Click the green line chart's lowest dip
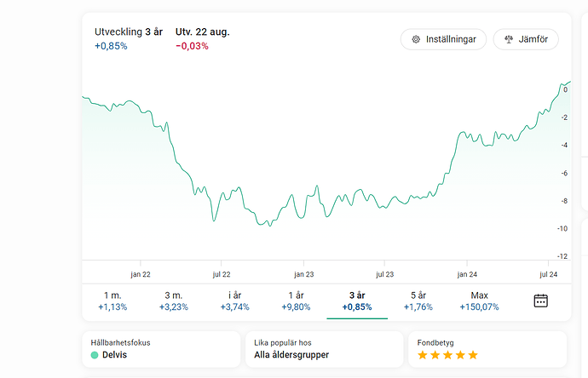 coord(268,226)
